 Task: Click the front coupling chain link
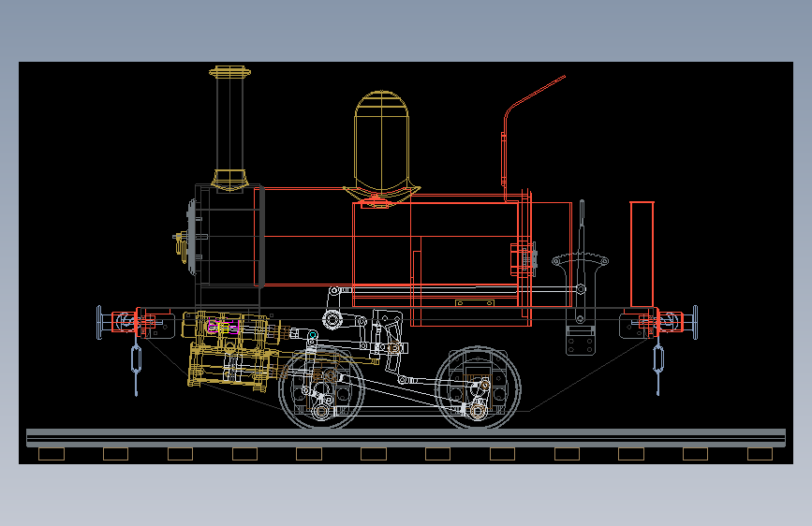136,358
